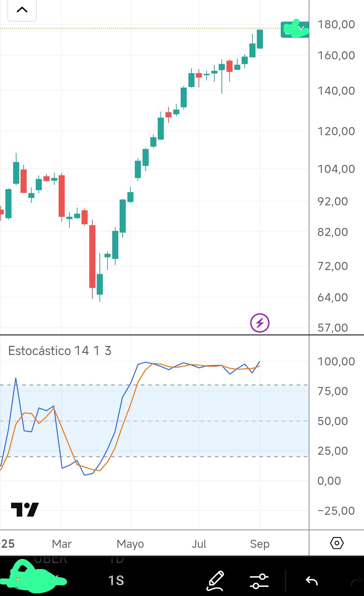Change the 1S timeframe interval
Viewport: 364px width, 596px height.
pyautogui.click(x=116, y=580)
